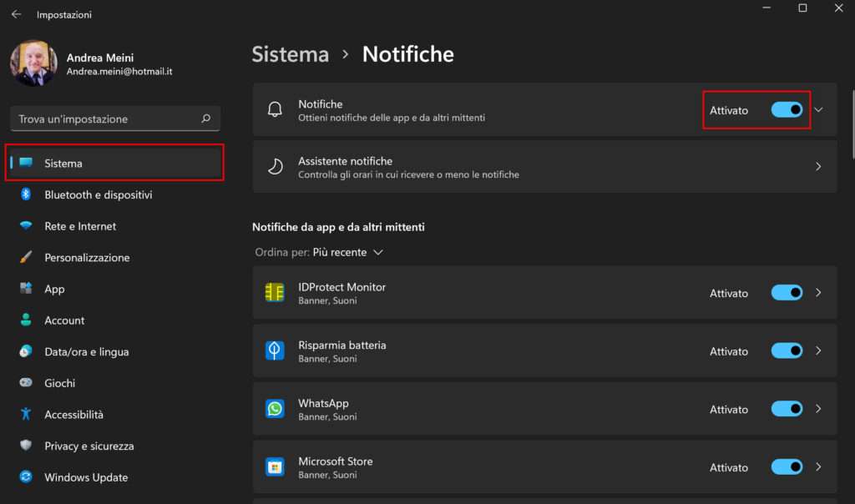Click the Microsoft Store app icon

[x=274, y=467]
